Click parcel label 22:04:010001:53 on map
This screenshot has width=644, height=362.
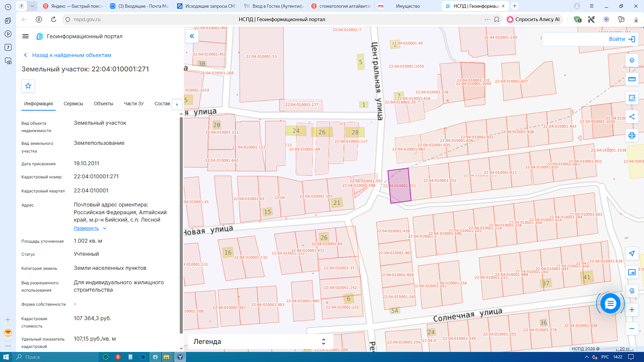point(261,57)
